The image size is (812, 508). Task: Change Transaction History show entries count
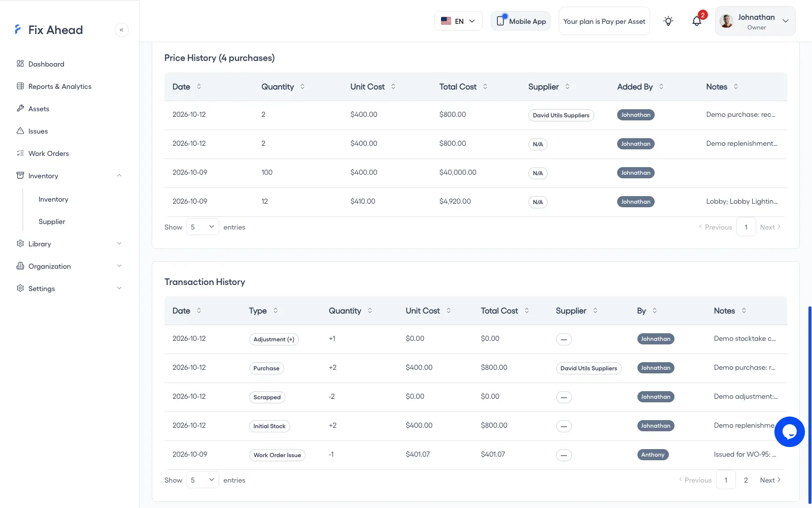(202, 480)
